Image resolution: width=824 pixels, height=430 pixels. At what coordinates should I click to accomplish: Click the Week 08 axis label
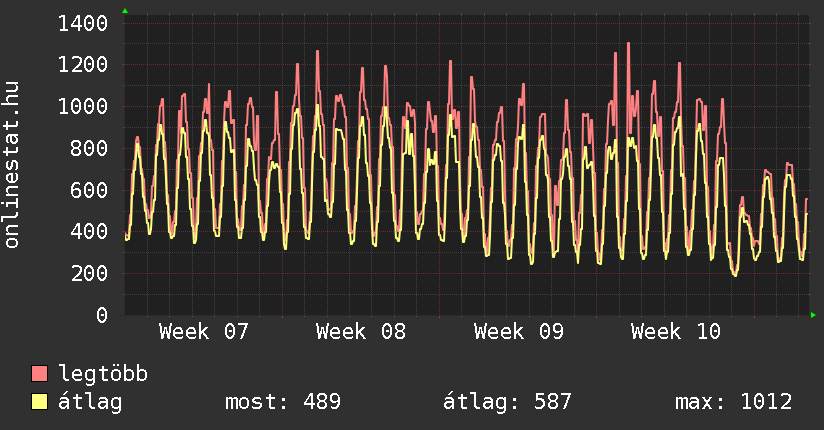[x=361, y=332]
